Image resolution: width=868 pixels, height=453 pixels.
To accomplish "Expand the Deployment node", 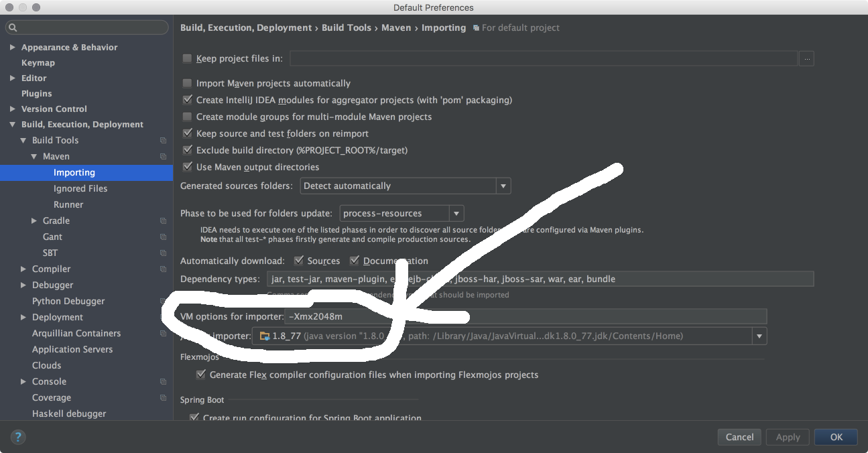I will pos(23,318).
